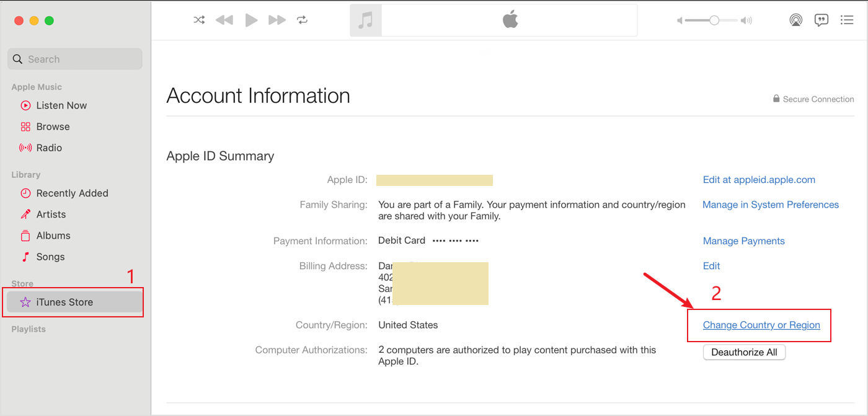Click the Payment Information label
The image size is (868, 416).
pos(321,241)
